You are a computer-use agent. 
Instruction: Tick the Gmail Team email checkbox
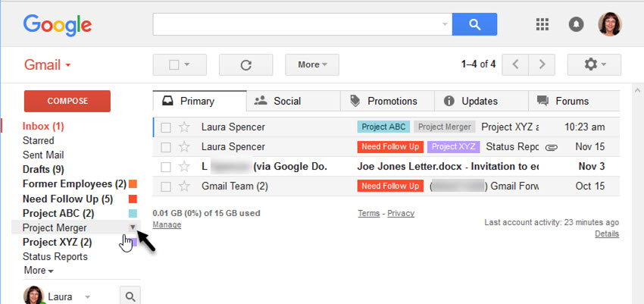(166, 186)
